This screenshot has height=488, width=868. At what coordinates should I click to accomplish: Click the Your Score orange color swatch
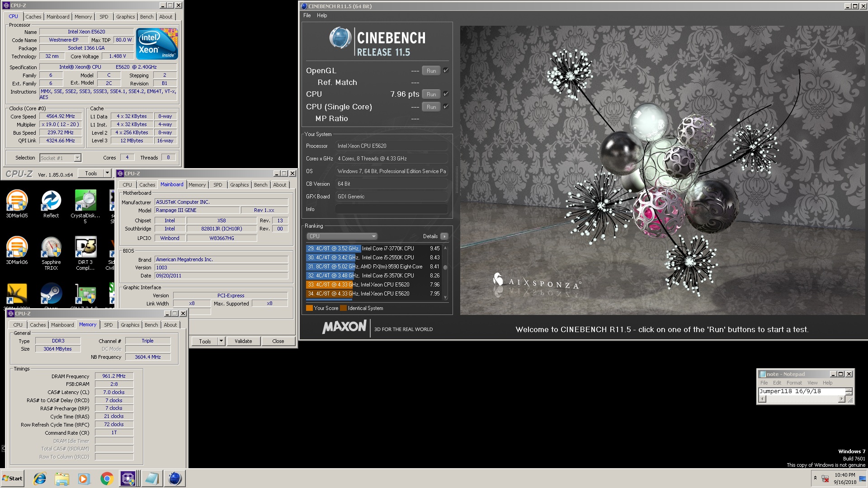(x=309, y=308)
